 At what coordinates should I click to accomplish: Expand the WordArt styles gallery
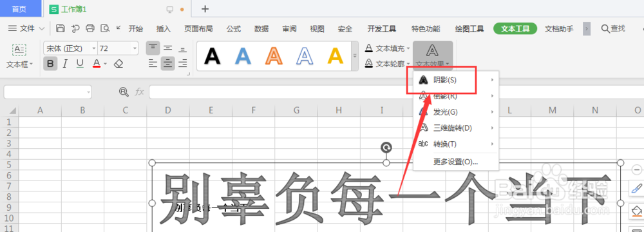point(355,56)
